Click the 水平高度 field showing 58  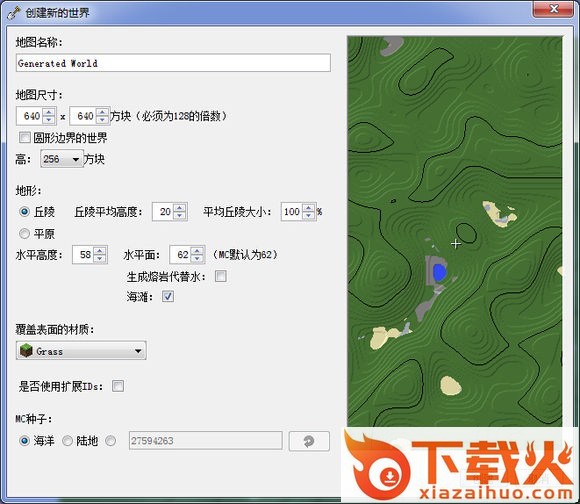coord(83,254)
